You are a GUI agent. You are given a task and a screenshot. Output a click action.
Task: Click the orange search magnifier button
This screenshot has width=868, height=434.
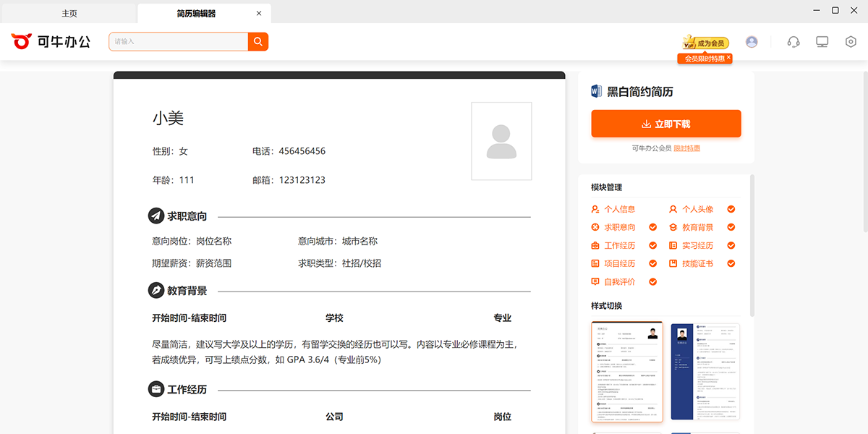(258, 42)
